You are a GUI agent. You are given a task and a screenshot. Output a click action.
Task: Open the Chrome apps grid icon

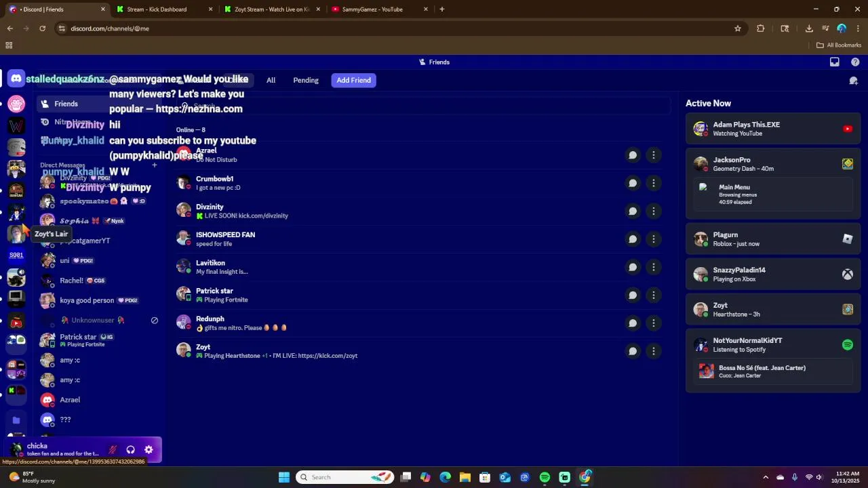click(x=9, y=45)
